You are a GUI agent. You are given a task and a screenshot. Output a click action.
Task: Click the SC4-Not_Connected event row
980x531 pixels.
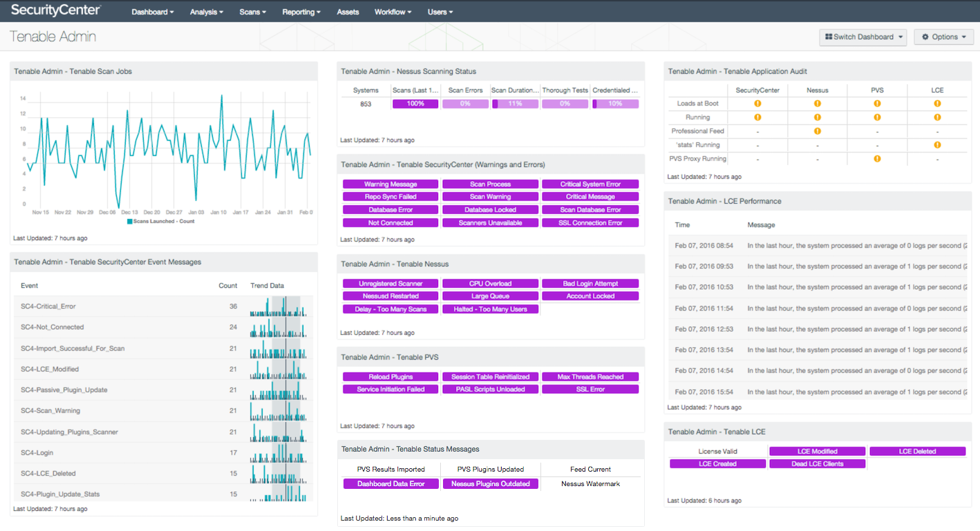163,327
